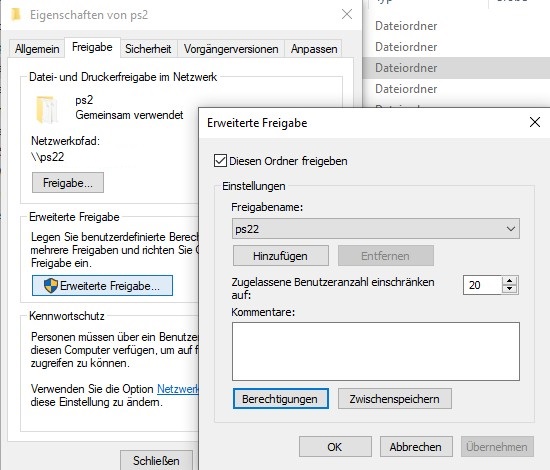Open the Netzwerk link in Kennwortschutz
The image size is (550, 470).
click(177, 389)
